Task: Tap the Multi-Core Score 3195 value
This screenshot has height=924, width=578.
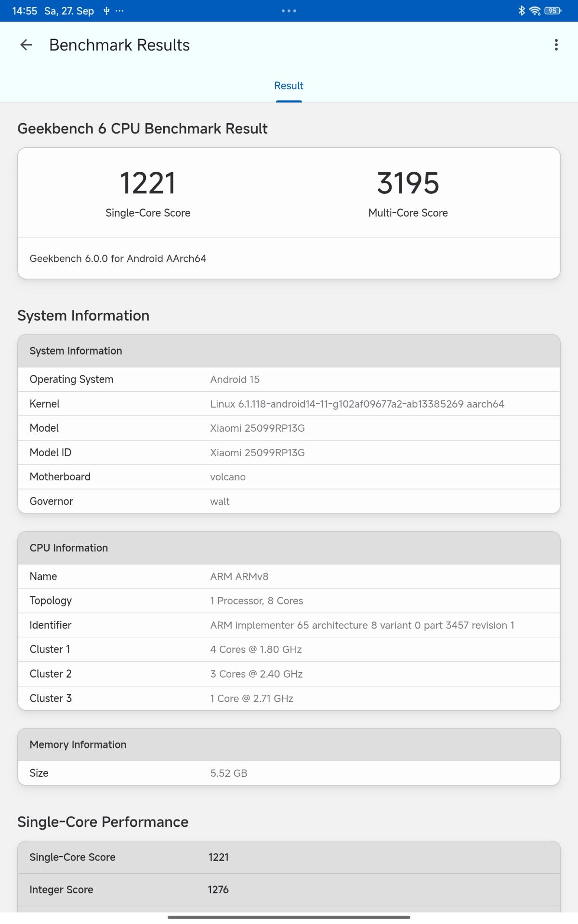Action: click(x=408, y=183)
